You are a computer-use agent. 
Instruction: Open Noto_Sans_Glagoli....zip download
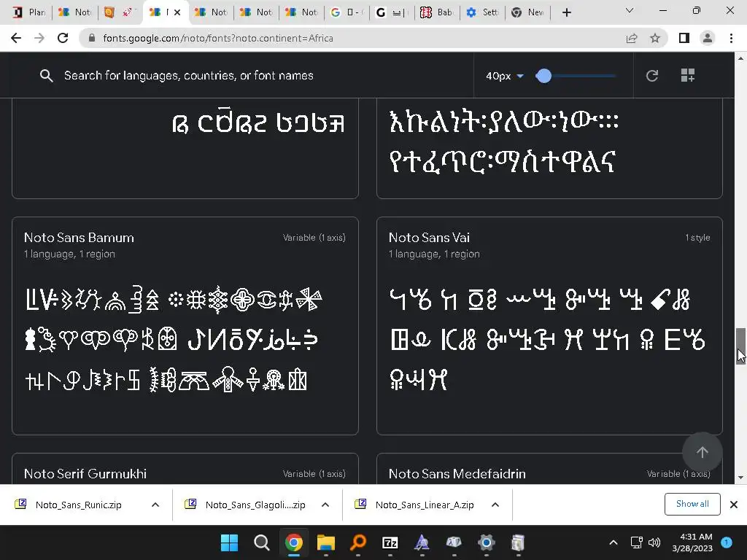point(255,505)
